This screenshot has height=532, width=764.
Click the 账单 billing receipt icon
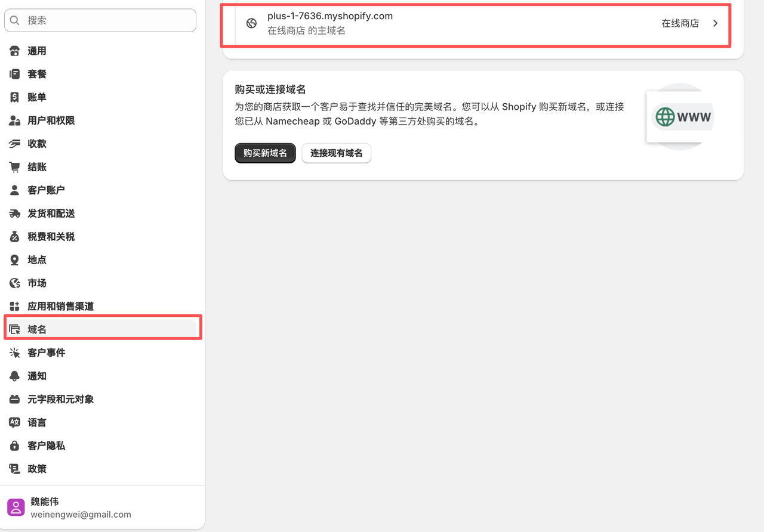tap(15, 98)
